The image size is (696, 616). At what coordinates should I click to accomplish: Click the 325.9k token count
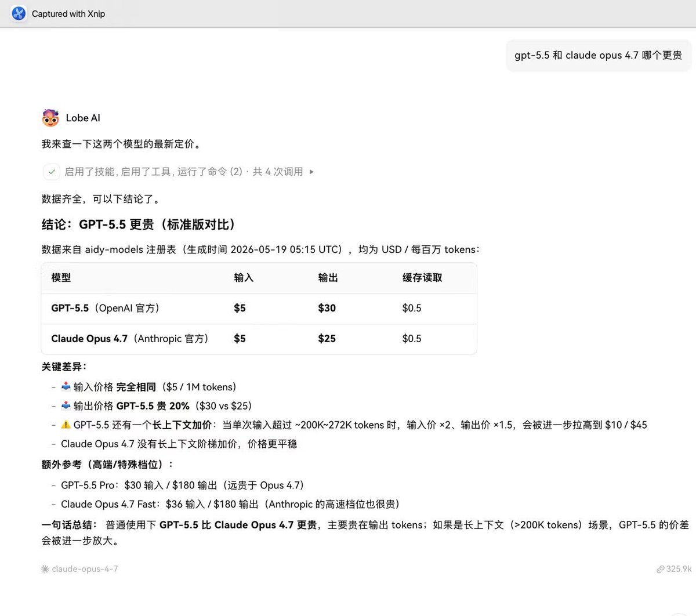pyautogui.click(x=679, y=569)
